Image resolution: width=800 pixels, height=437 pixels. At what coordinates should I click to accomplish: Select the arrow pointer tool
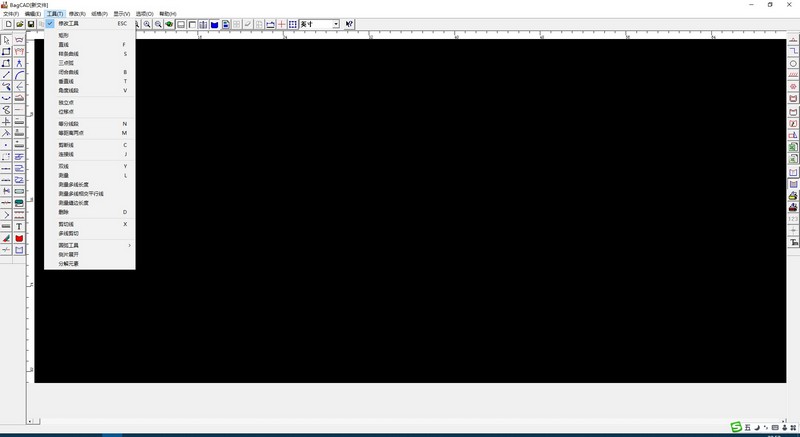(7, 40)
